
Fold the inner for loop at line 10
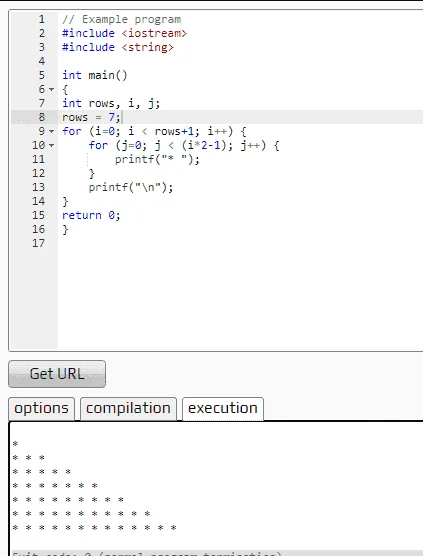point(52,145)
